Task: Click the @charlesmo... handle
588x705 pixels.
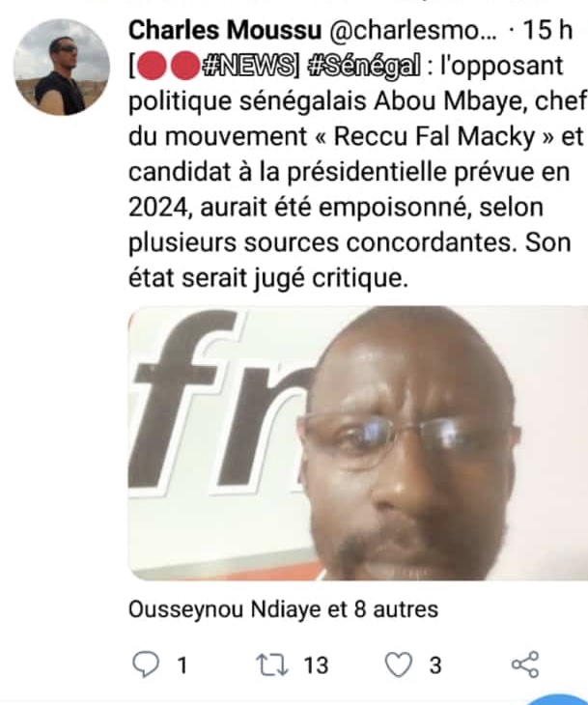Action: point(413,31)
